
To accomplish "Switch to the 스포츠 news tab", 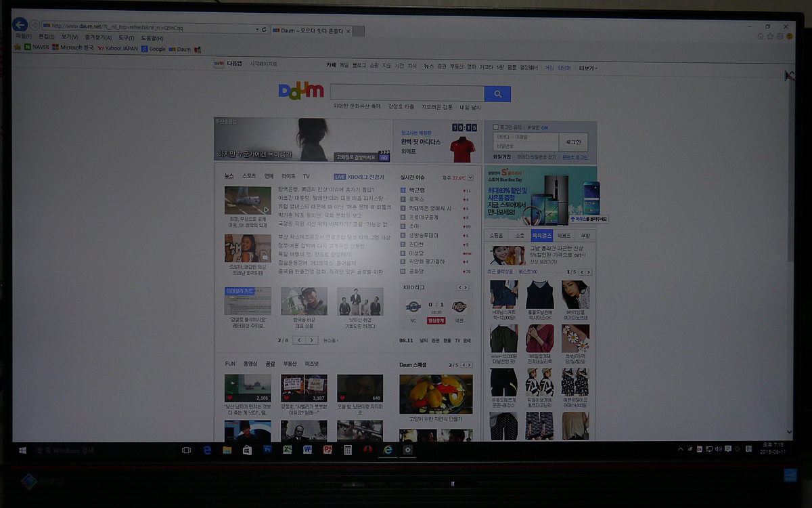I will 249,176.
